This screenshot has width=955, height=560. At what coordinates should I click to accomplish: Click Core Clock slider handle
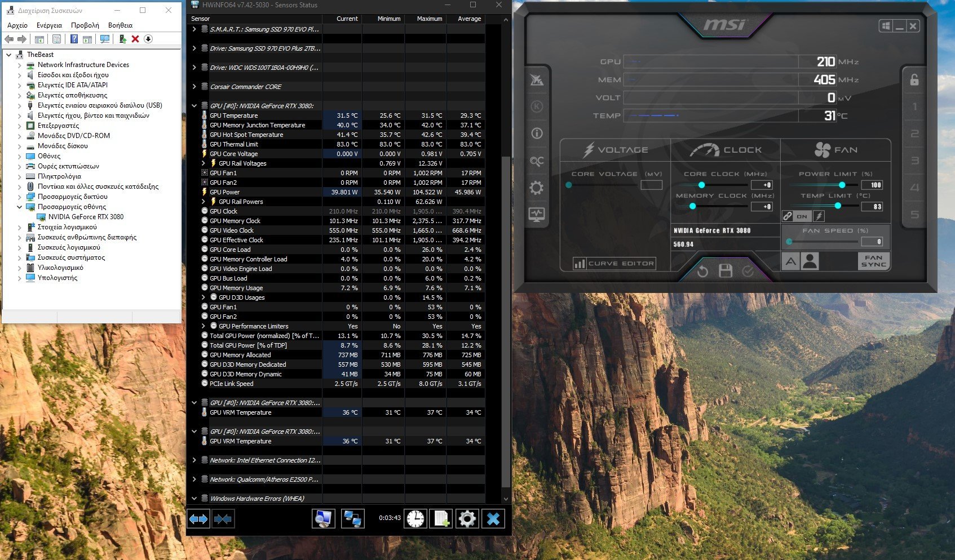[701, 185]
